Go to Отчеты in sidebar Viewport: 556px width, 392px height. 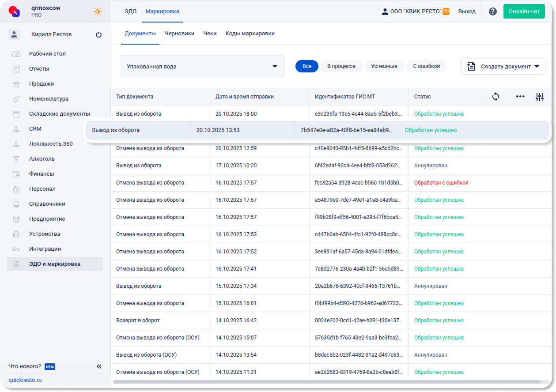(x=39, y=69)
